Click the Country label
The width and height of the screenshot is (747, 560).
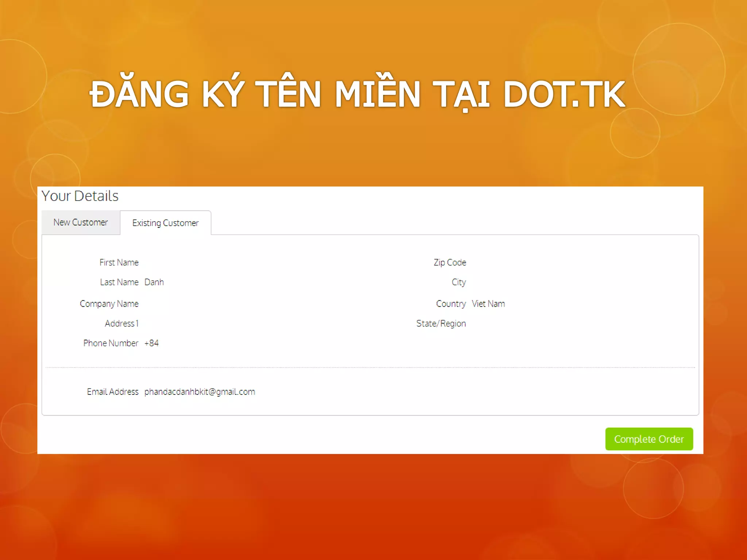(451, 304)
